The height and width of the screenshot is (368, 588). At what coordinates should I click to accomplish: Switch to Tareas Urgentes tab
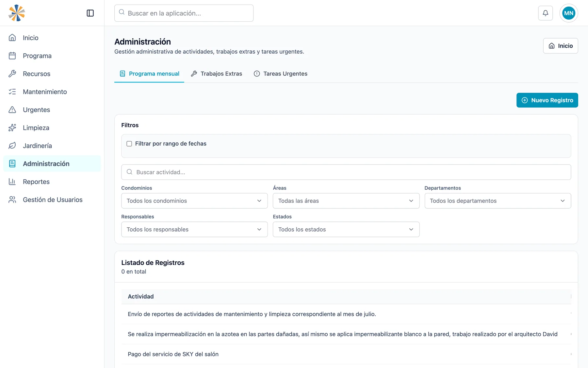pyautogui.click(x=281, y=74)
